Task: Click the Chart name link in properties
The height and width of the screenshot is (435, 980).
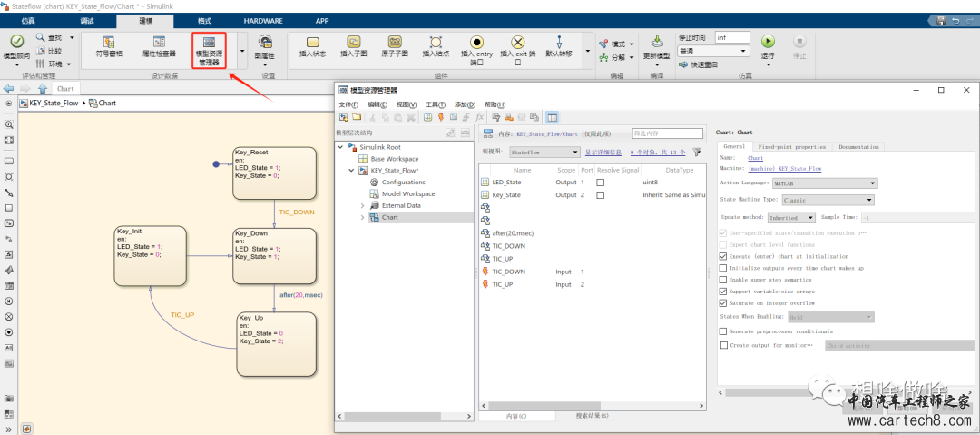Action: [755, 158]
